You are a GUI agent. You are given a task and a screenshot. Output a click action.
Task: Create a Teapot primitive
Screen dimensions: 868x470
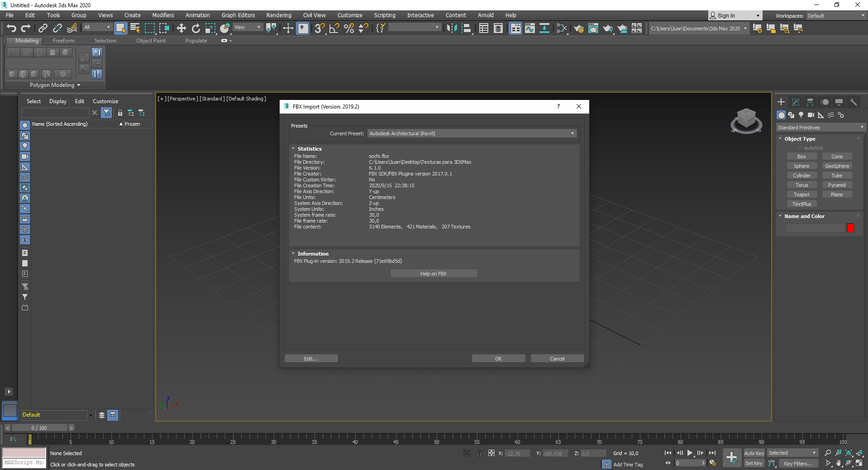pyautogui.click(x=802, y=195)
